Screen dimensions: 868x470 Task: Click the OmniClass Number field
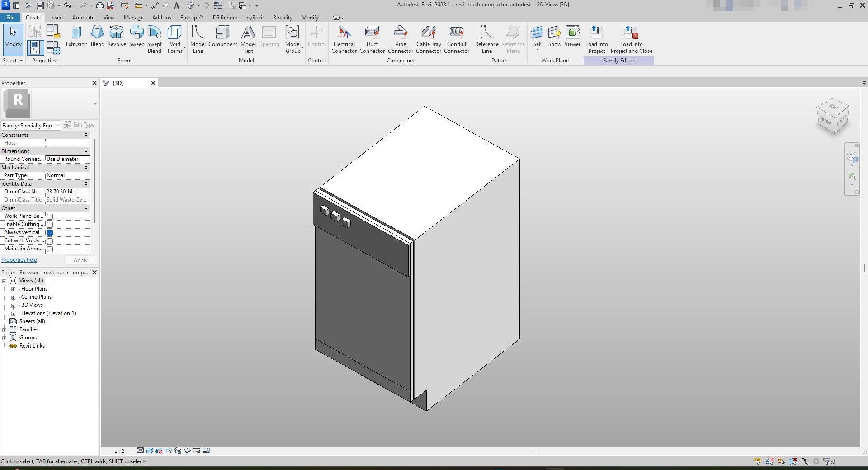click(x=67, y=192)
